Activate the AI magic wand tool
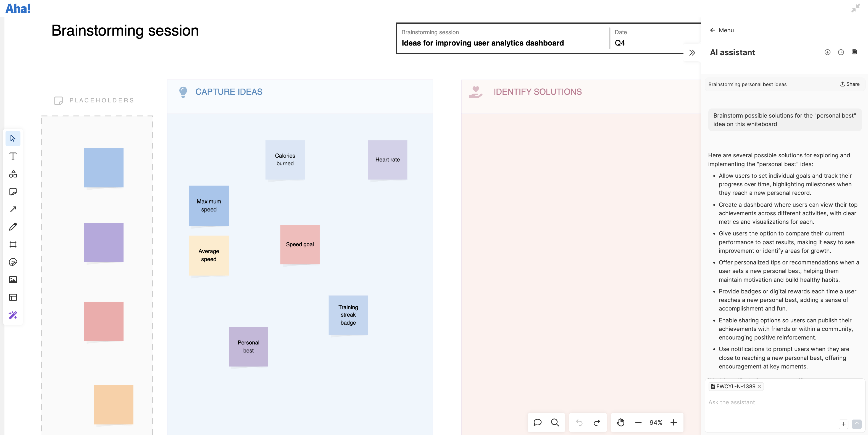868x435 pixels. 13,315
